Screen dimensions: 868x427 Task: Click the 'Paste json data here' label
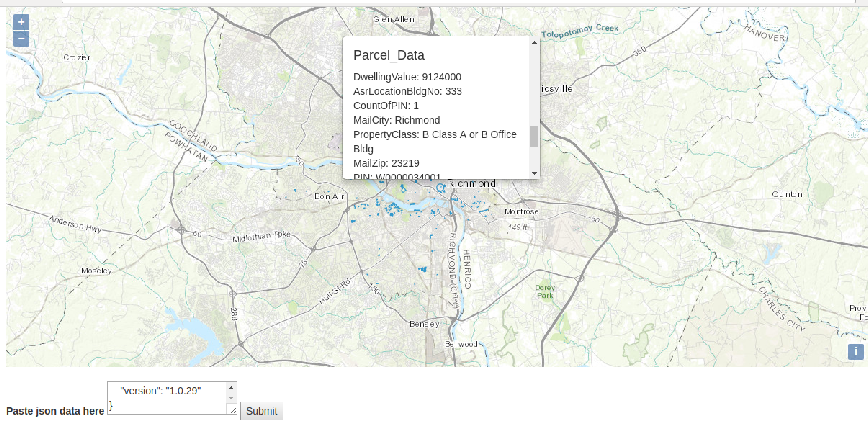click(x=55, y=411)
